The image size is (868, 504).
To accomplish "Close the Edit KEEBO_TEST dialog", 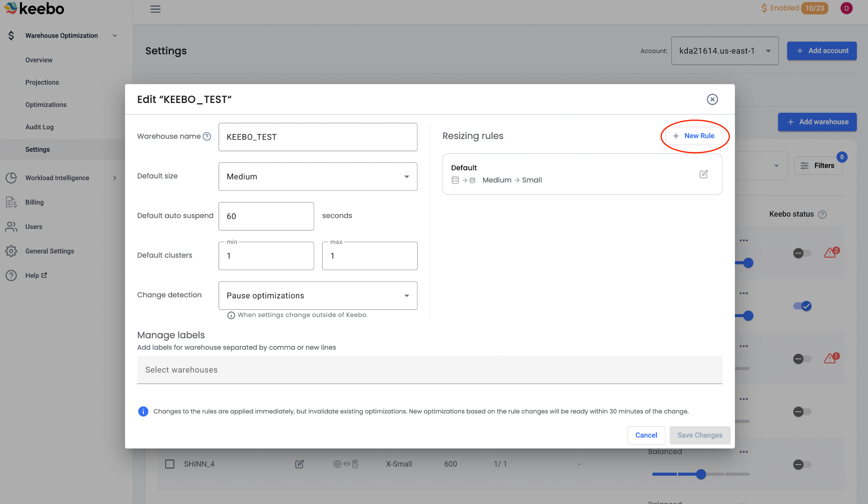I will coord(712,99).
